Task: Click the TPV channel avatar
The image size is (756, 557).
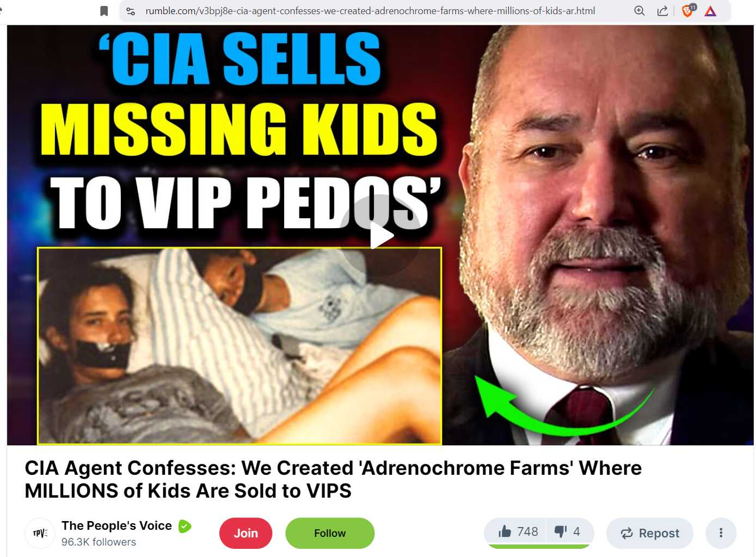Action: (40, 533)
